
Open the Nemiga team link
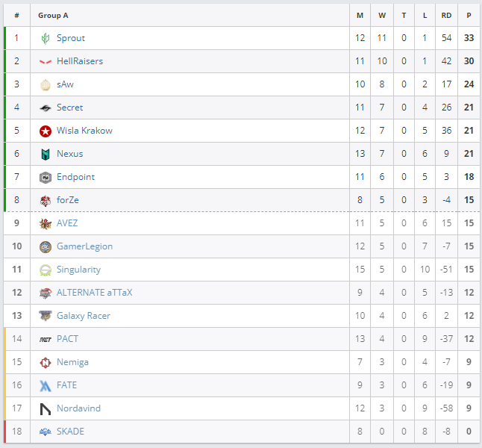pyautogui.click(x=72, y=362)
